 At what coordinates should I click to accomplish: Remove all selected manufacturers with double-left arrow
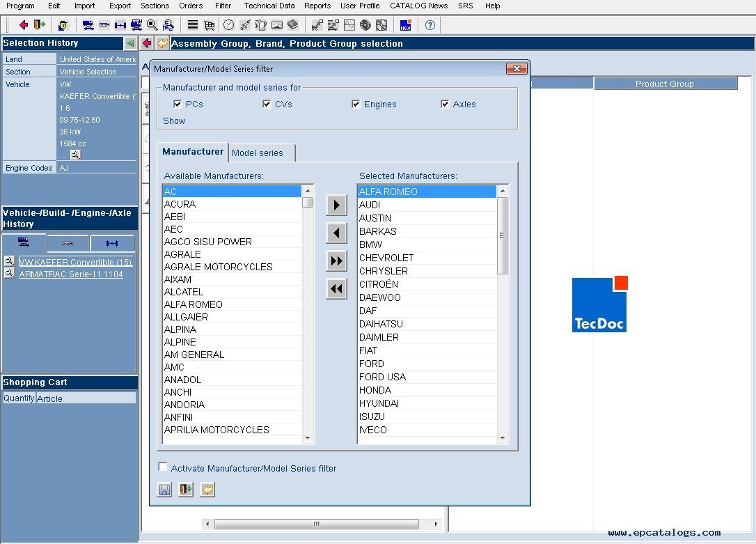click(336, 288)
